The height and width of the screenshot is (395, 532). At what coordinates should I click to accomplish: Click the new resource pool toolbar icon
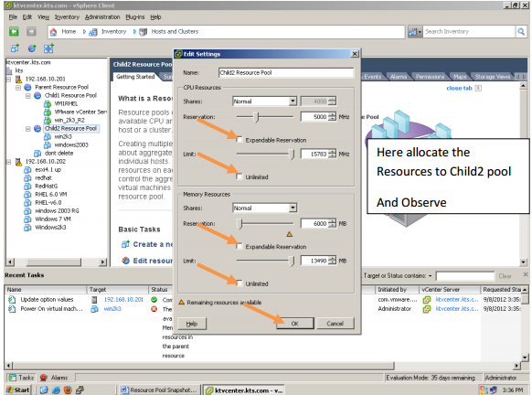(x=32, y=48)
